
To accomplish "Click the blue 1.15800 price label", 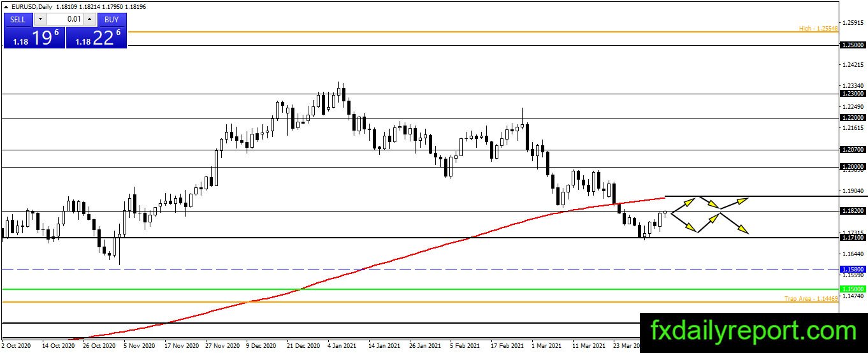I will pos(853,270).
